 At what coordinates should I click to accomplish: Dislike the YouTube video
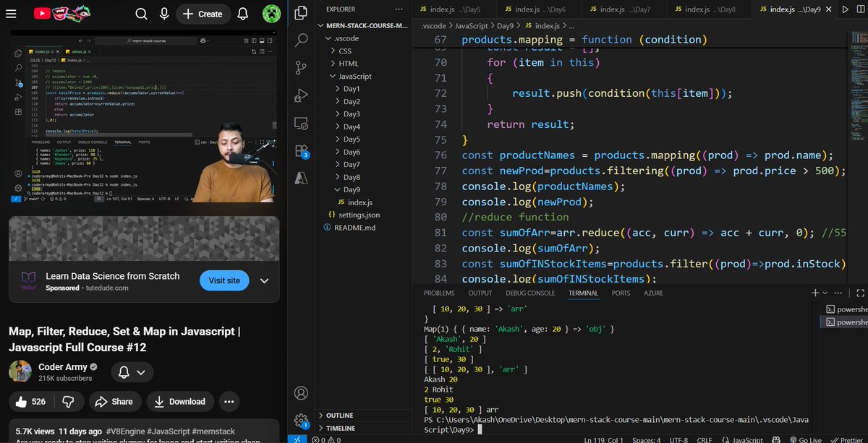[x=68, y=401]
